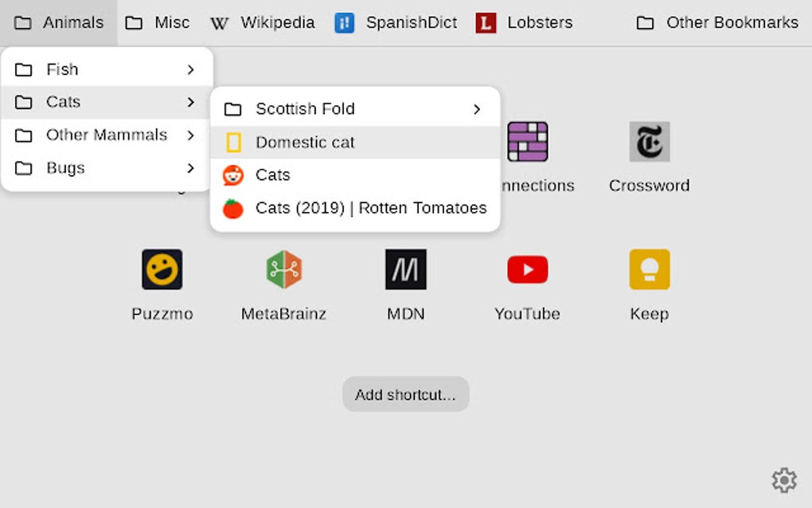Select the Domestic cat bookmark
812x508 pixels.
pos(355,143)
